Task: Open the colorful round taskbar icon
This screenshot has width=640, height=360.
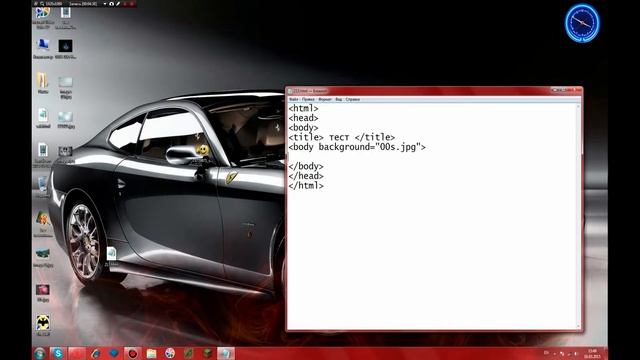Action: pyautogui.click(x=170, y=353)
